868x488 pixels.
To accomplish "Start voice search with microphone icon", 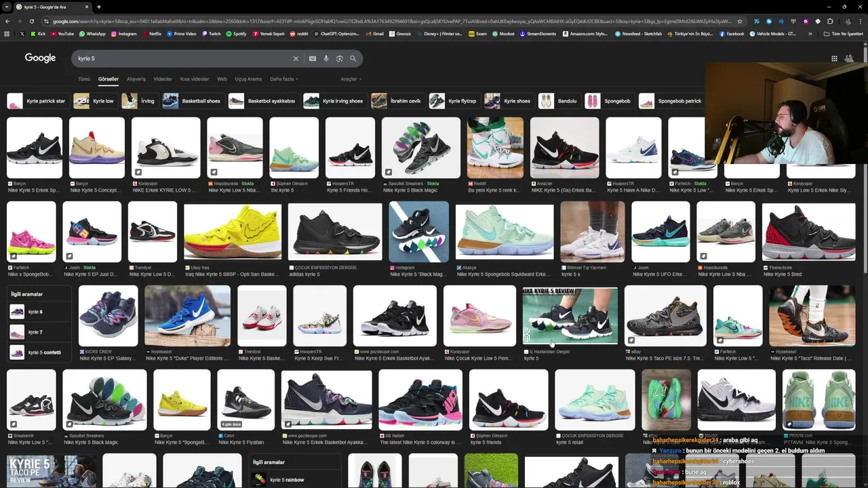I will [x=326, y=59].
